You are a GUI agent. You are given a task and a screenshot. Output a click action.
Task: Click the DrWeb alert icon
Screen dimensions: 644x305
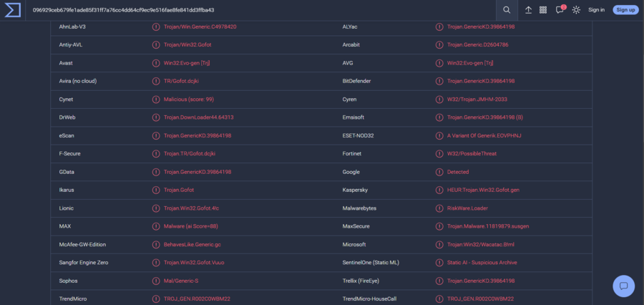click(156, 117)
